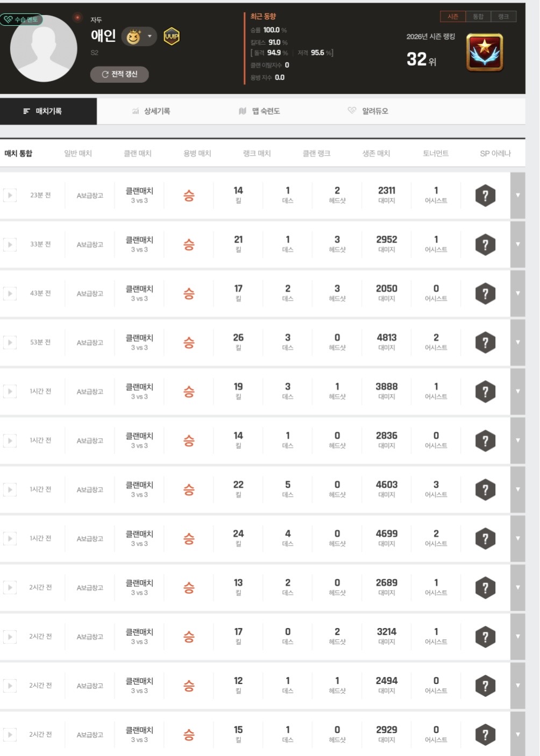Click the default profile avatar picture
Screen dimensions: 540x756
coord(44,48)
